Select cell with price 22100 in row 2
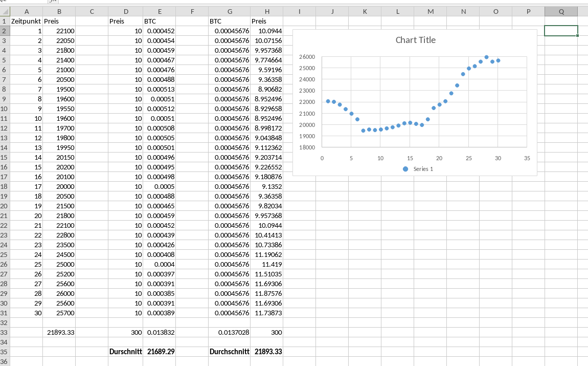 [59, 31]
